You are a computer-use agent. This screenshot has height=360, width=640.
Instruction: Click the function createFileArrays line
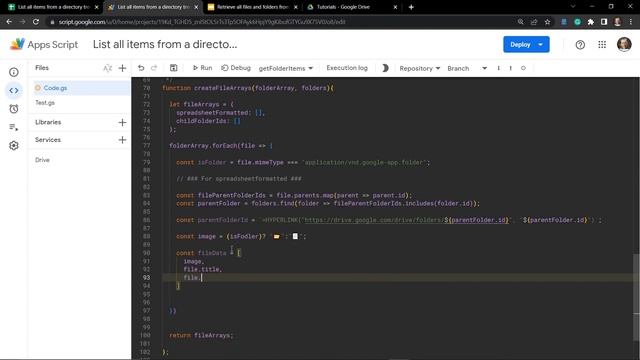(247, 88)
